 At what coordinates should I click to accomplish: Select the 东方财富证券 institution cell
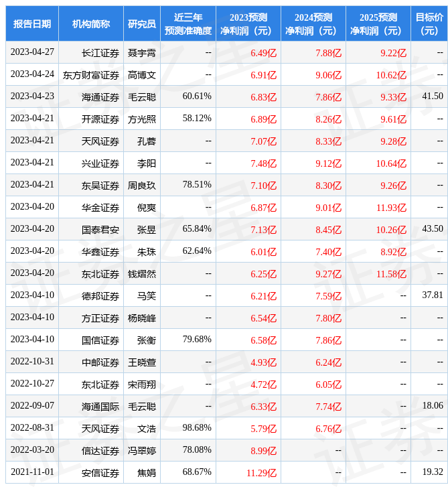point(91,75)
